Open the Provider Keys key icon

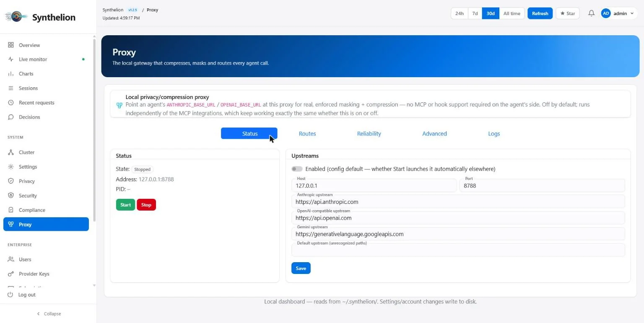pyautogui.click(x=11, y=274)
